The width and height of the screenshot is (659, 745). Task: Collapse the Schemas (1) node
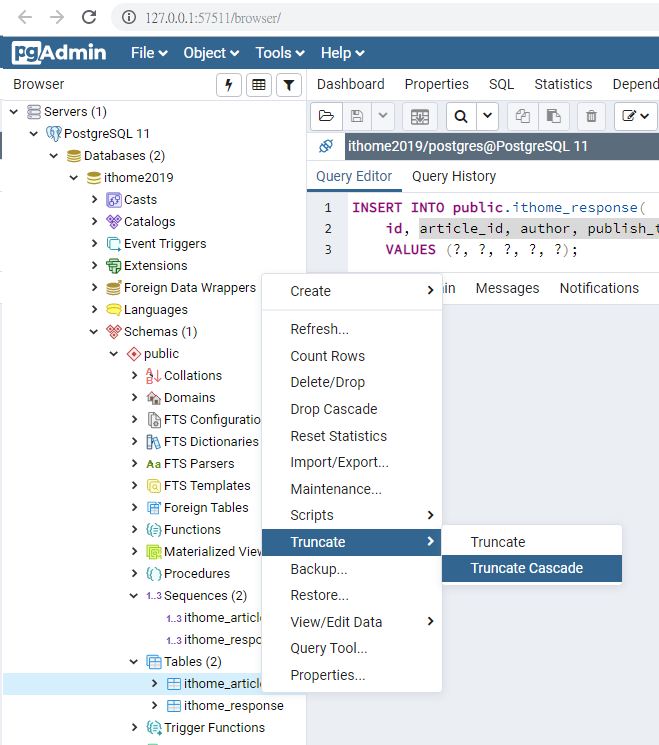tap(94, 332)
